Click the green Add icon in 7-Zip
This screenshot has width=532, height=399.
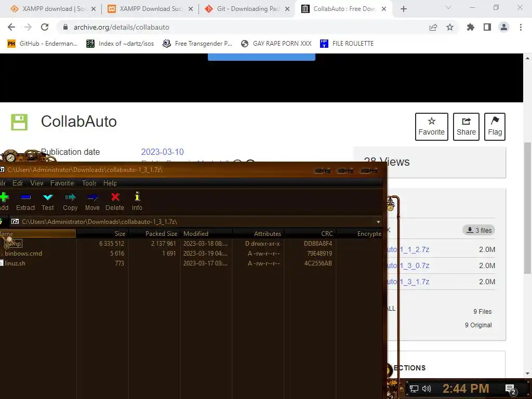tap(4, 197)
